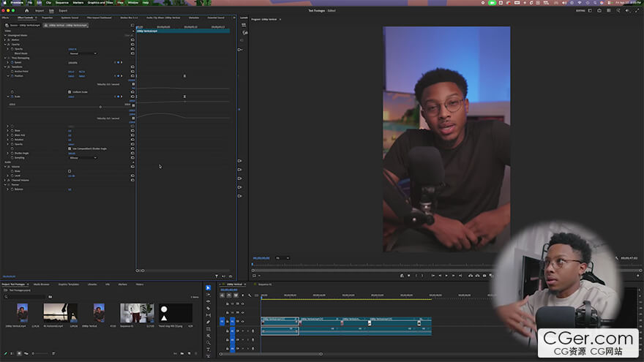Select the Razor tool
This screenshot has width=644, height=362.
(209, 308)
